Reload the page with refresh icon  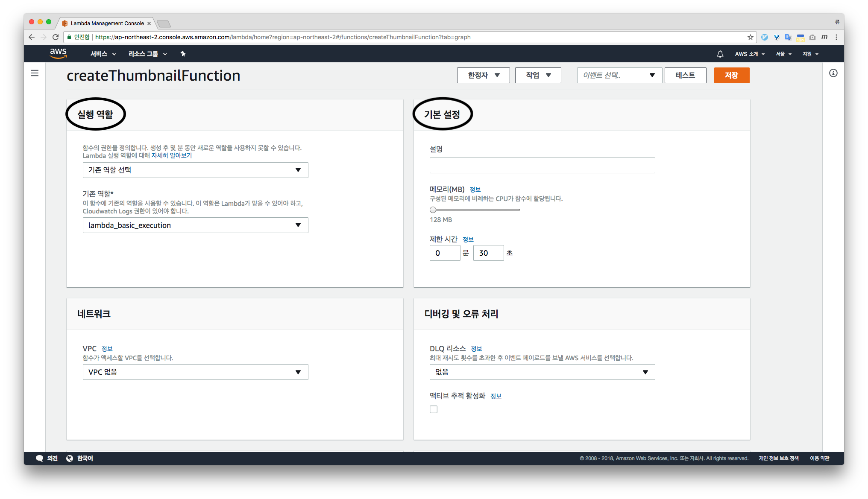coord(56,37)
